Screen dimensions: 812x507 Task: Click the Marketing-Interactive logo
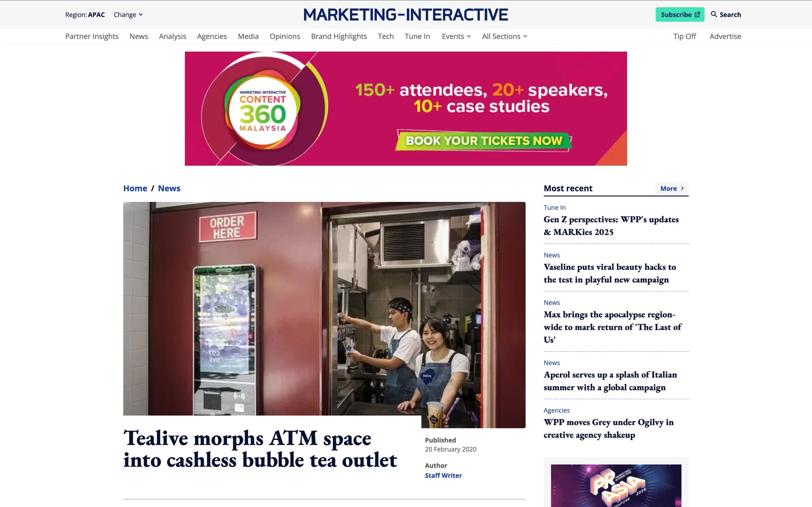pyautogui.click(x=406, y=15)
